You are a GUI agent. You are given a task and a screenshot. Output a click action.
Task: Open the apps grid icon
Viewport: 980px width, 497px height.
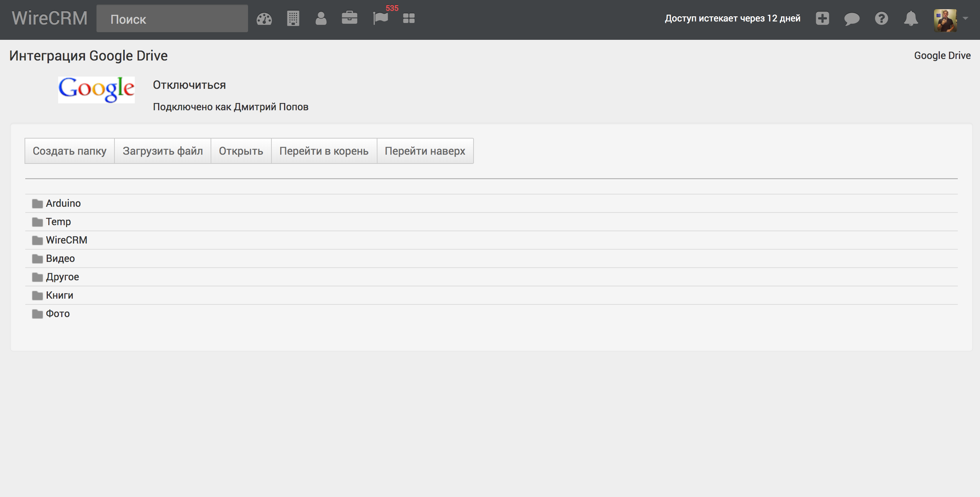point(409,18)
